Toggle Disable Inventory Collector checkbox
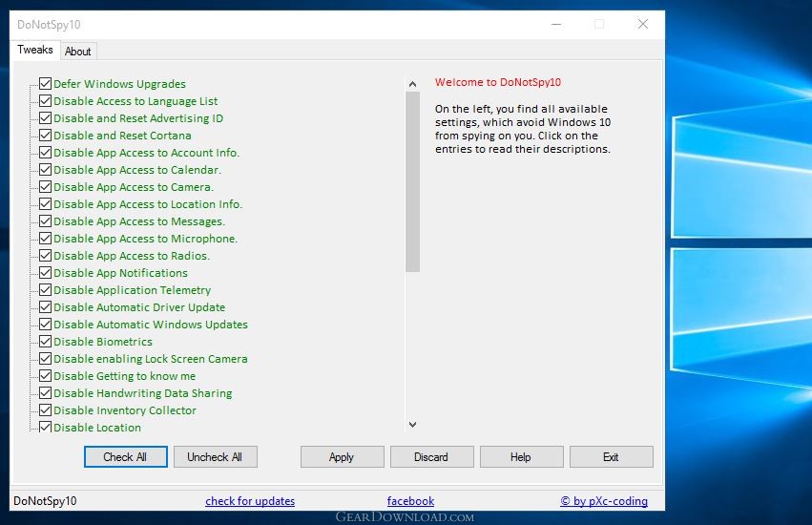Image resolution: width=812 pixels, height=525 pixels. [x=46, y=409]
